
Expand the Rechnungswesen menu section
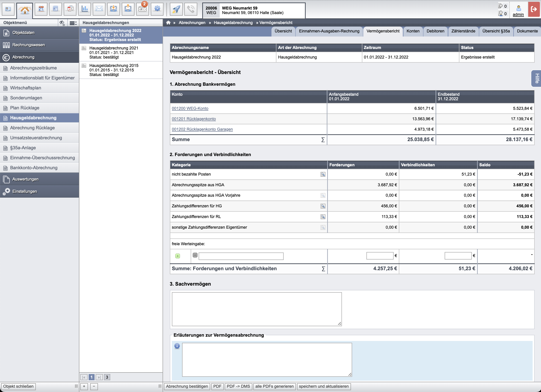point(39,45)
